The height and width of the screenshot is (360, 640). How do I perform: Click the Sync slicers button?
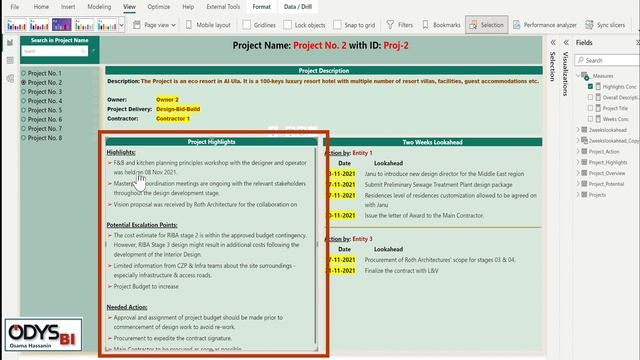click(x=605, y=25)
